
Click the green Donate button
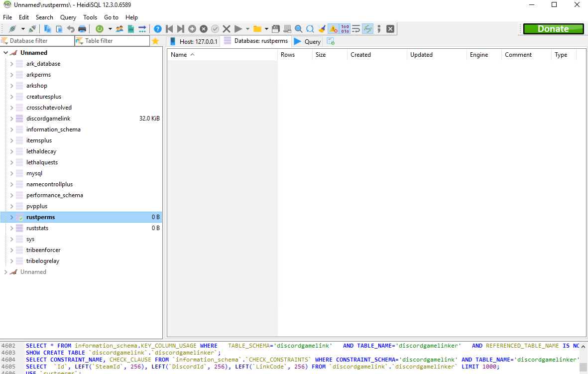pyautogui.click(x=554, y=29)
